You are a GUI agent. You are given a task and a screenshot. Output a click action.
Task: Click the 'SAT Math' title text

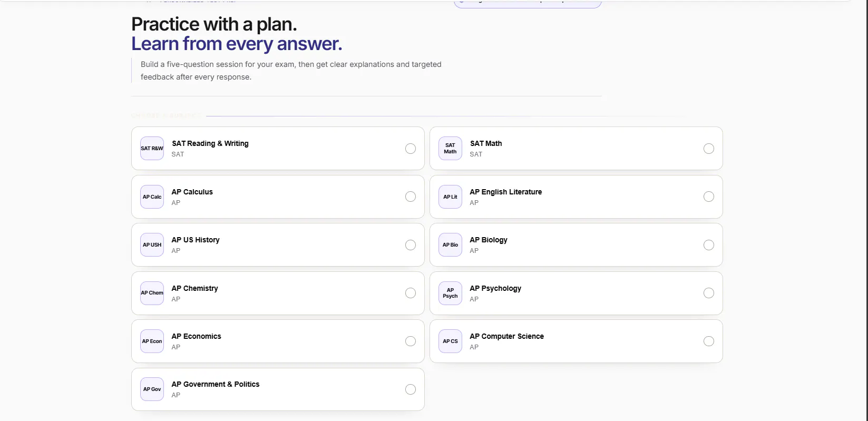click(486, 143)
